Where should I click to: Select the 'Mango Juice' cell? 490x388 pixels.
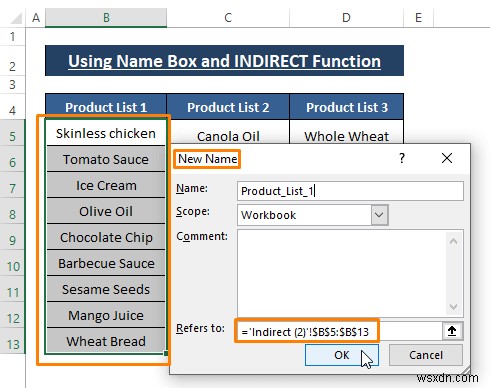106,315
